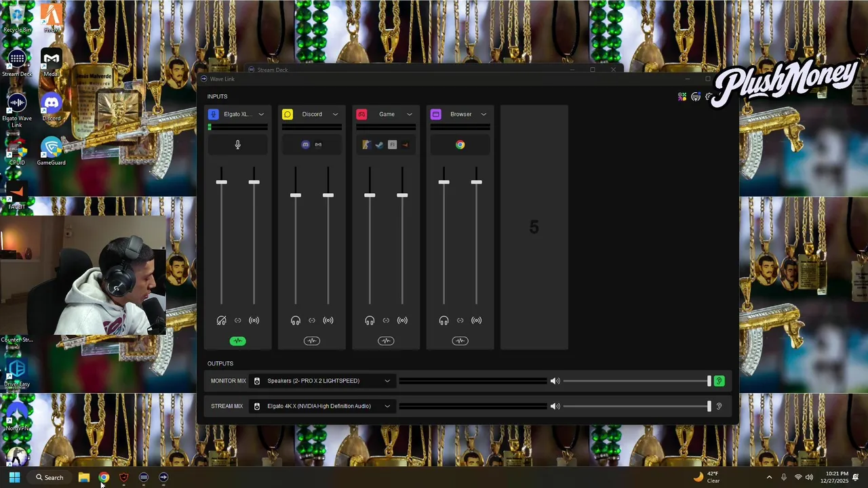
Task: Open Discord desktop shortcut
Action: [x=52, y=108]
